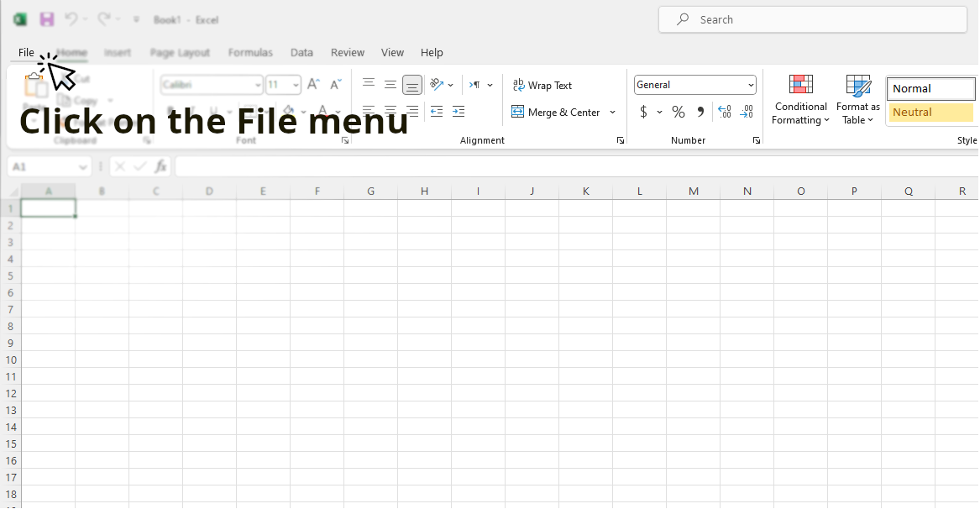Click Merge & Center button

(556, 112)
